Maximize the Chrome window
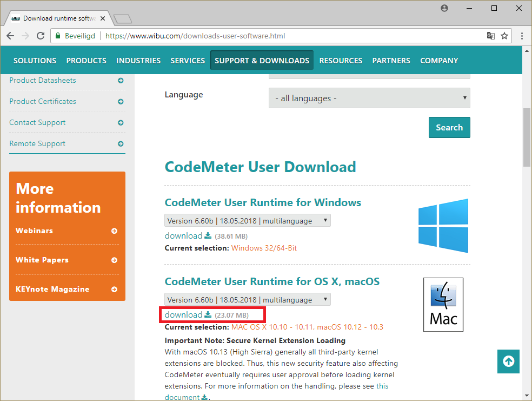Screen dimensions: 532x401 pos(494,8)
